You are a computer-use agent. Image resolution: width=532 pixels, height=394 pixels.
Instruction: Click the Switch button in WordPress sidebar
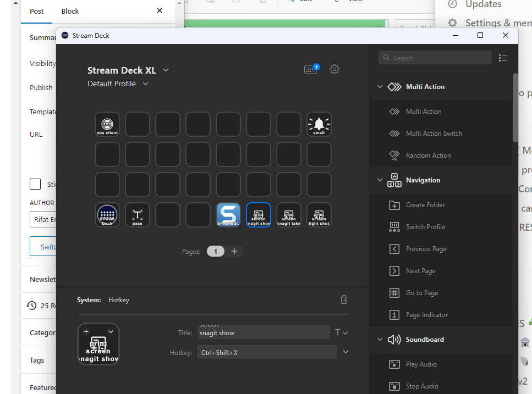43,246
